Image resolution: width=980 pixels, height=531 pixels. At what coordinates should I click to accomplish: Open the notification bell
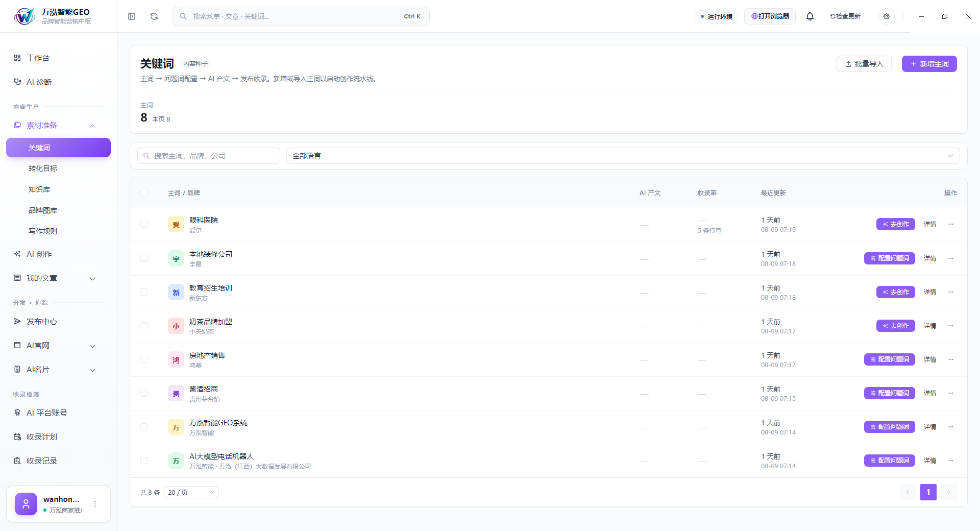(x=810, y=16)
